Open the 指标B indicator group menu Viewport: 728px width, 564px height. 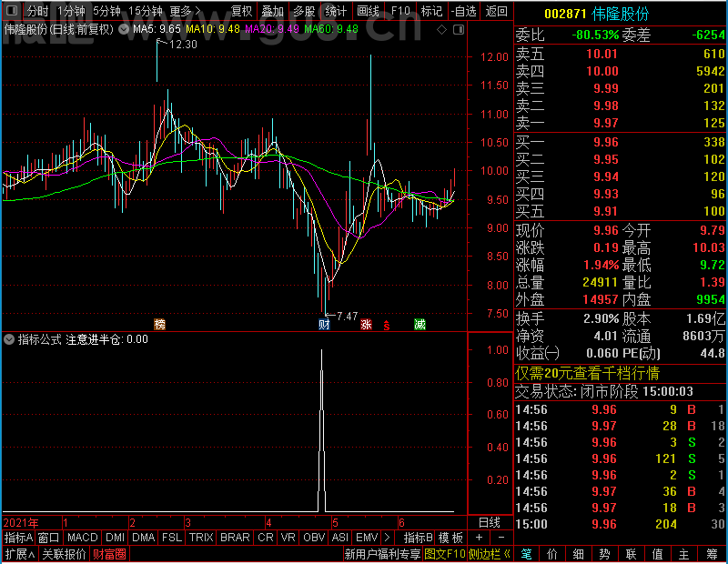[419, 538]
